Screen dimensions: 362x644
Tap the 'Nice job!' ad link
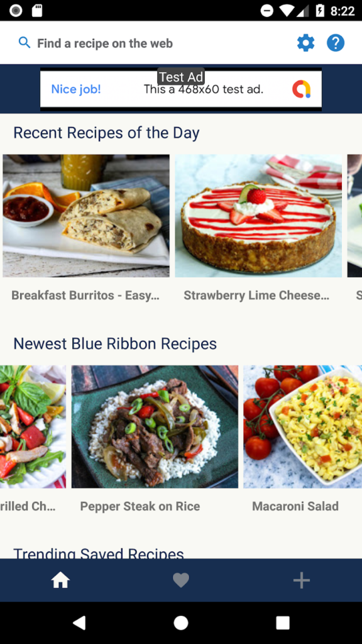[76, 89]
